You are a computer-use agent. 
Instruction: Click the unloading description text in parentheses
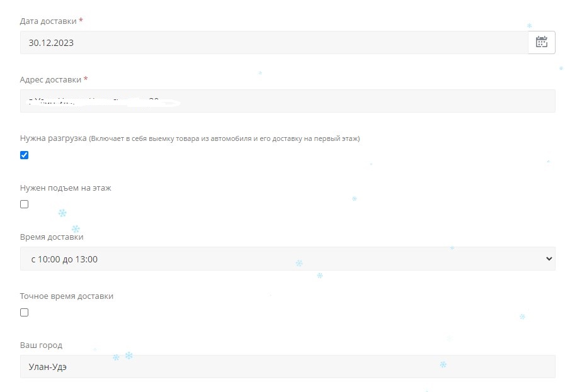pos(224,138)
